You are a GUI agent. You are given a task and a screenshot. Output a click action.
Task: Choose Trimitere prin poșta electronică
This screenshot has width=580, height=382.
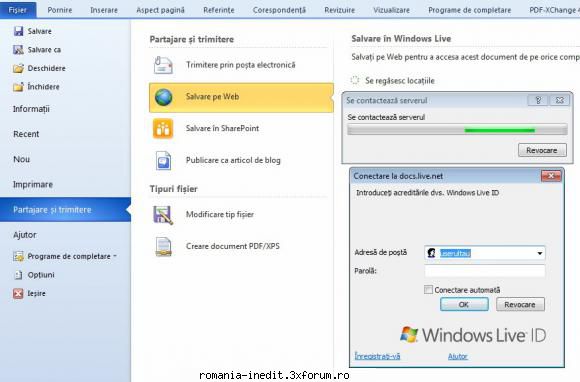pyautogui.click(x=241, y=65)
